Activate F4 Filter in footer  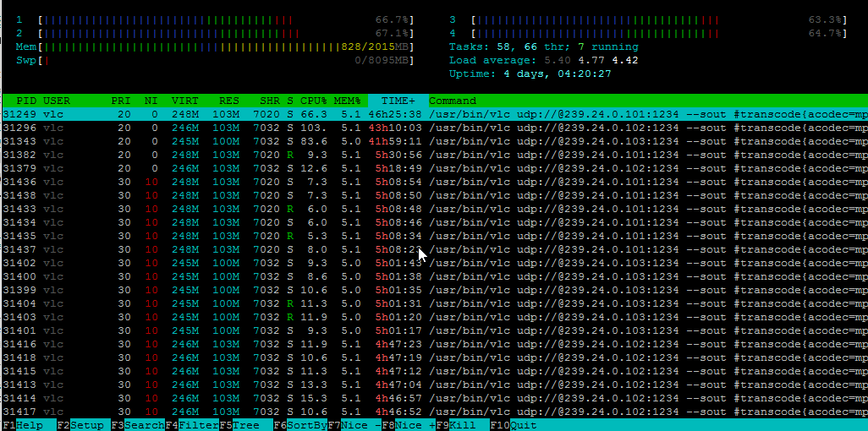pos(191,425)
